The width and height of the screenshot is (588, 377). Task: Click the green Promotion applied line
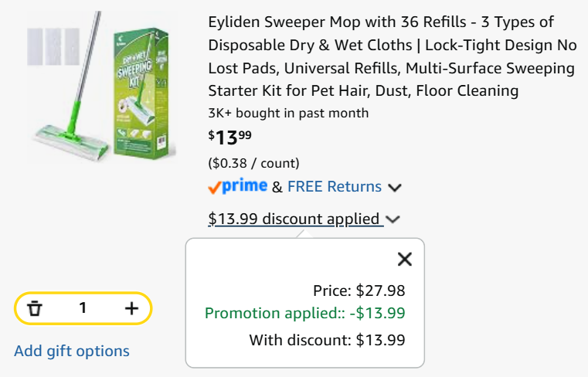(x=305, y=313)
